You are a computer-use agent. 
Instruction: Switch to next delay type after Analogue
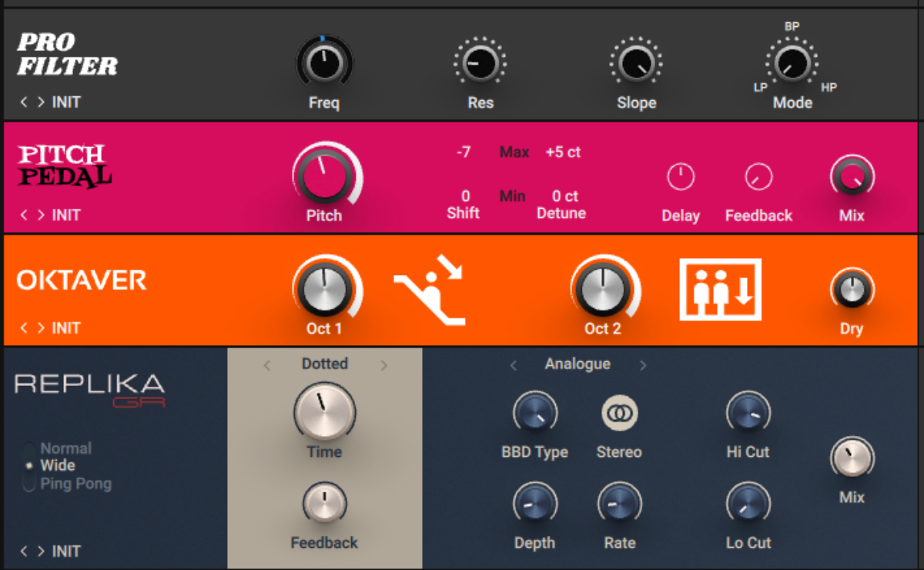(643, 365)
